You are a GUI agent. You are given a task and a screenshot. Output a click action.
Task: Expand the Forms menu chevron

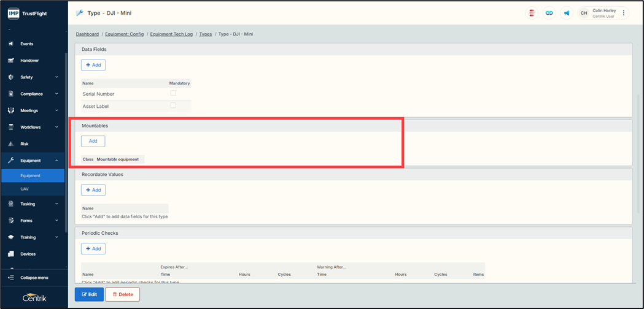(x=56, y=221)
